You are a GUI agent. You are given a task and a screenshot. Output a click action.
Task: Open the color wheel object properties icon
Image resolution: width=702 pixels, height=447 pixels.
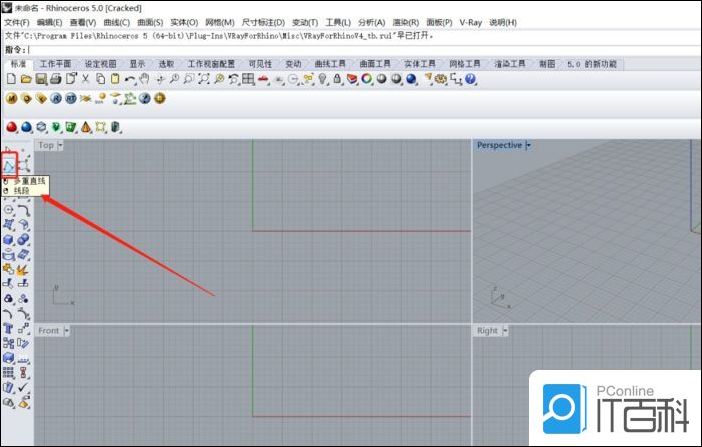click(x=367, y=79)
